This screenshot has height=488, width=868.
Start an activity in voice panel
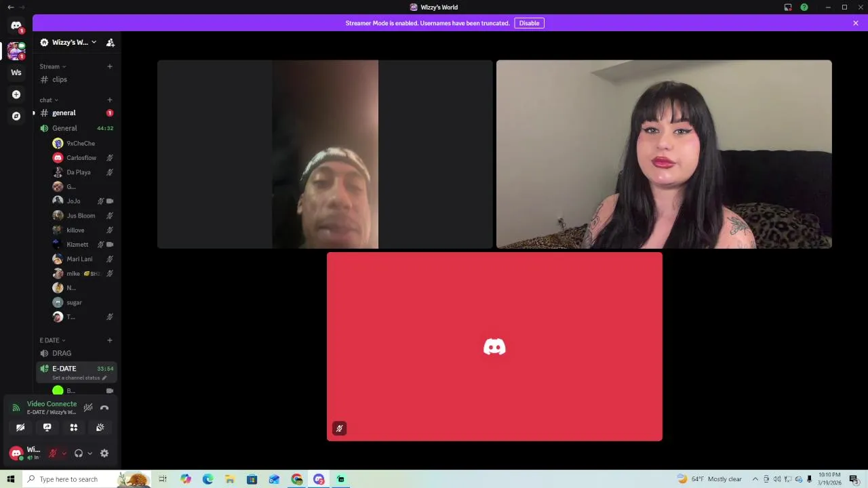[x=74, y=428]
